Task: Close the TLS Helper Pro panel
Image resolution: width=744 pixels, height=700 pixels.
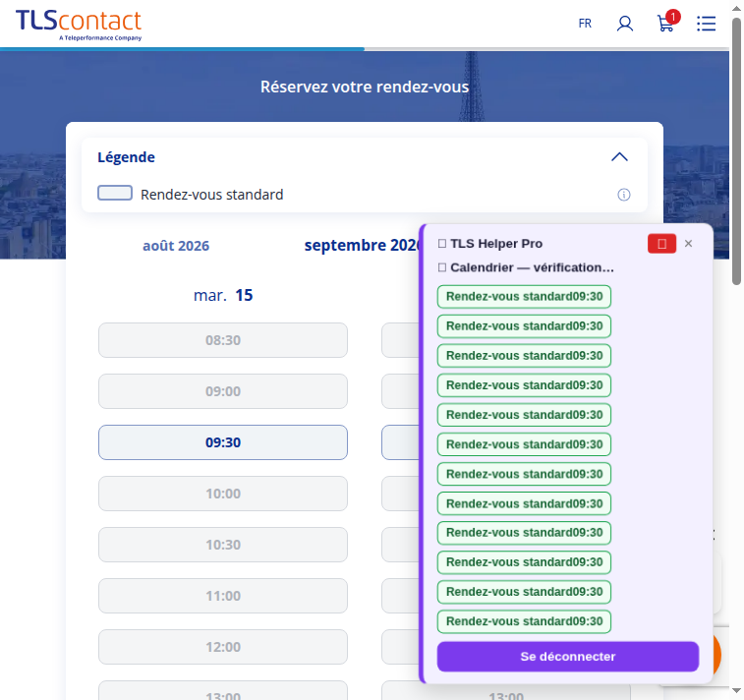Action: (689, 244)
